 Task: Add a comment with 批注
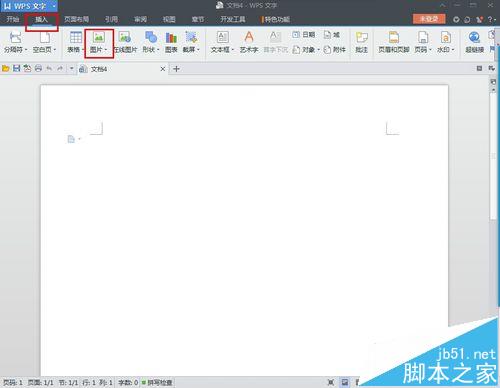pyautogui.click(x=361, y=42)
